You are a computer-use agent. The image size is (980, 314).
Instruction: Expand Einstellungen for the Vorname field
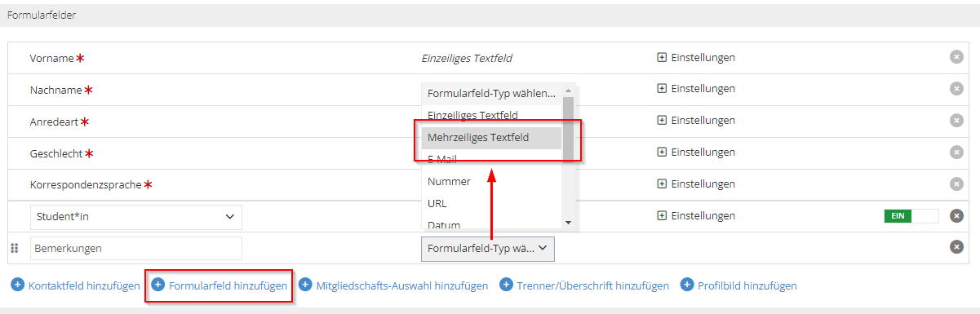coord(696,57)
